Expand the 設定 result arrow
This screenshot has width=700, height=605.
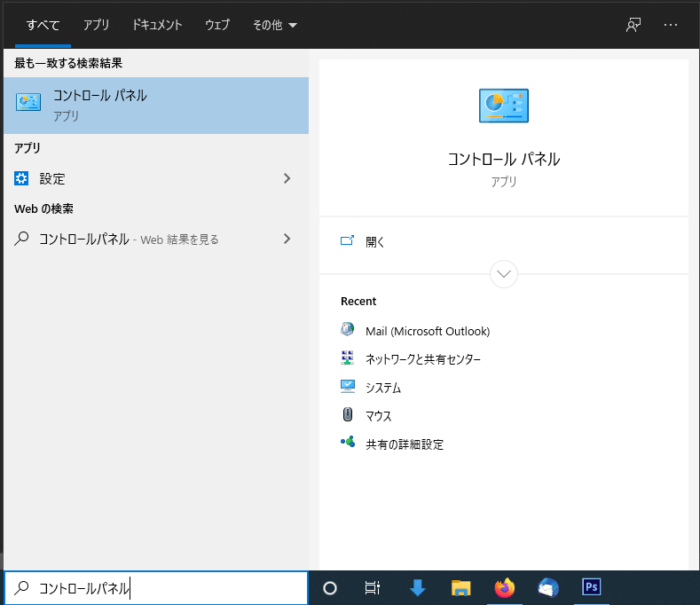point(287,178)
